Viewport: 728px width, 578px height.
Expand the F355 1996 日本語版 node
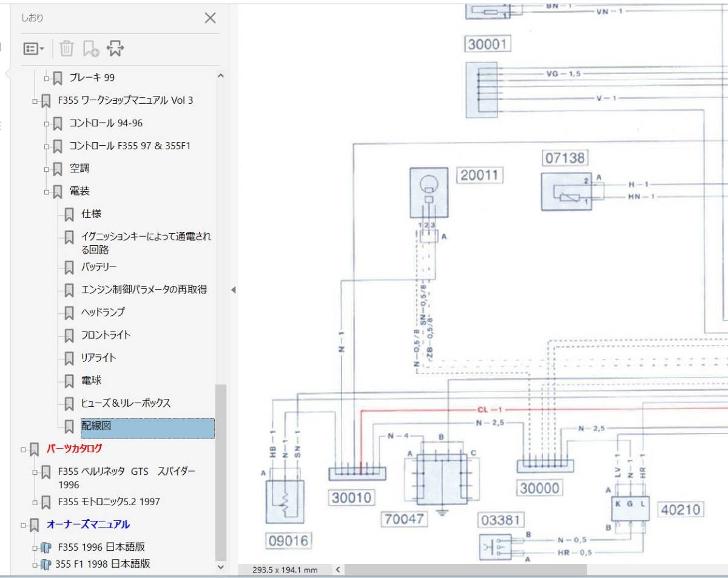point(35,548)
